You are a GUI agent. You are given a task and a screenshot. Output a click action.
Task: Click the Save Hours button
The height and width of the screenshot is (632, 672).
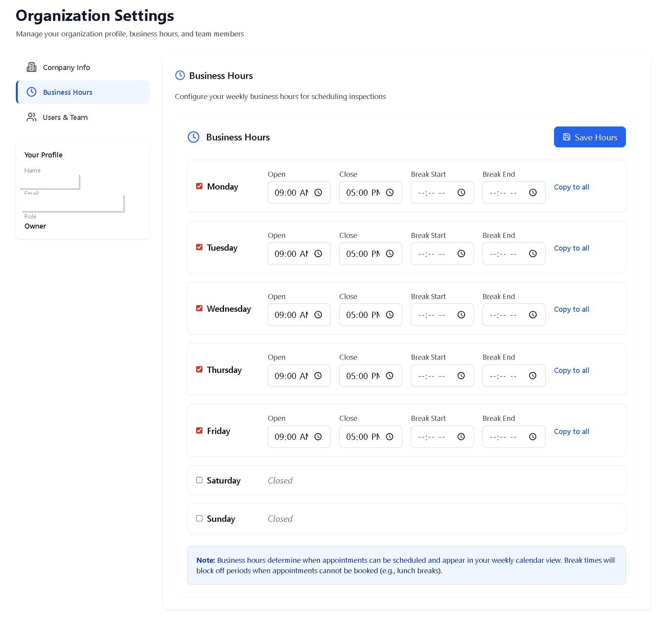[590, 137]
